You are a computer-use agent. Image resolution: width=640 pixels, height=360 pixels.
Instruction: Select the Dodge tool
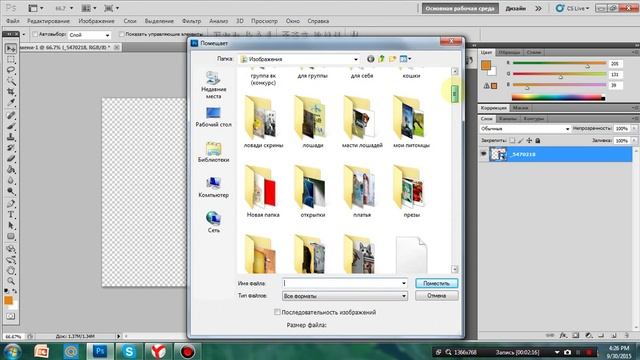[11, 191]
